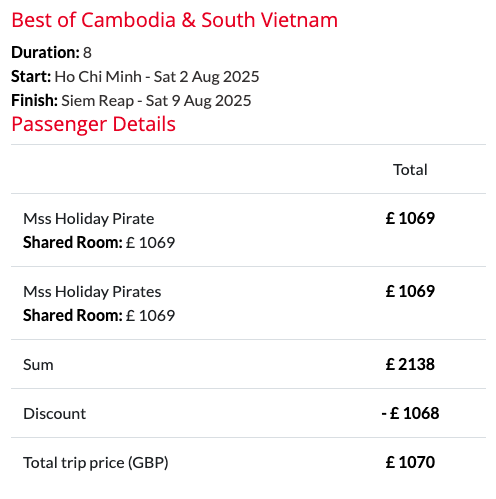Click the Total column header

pos(410,170)
